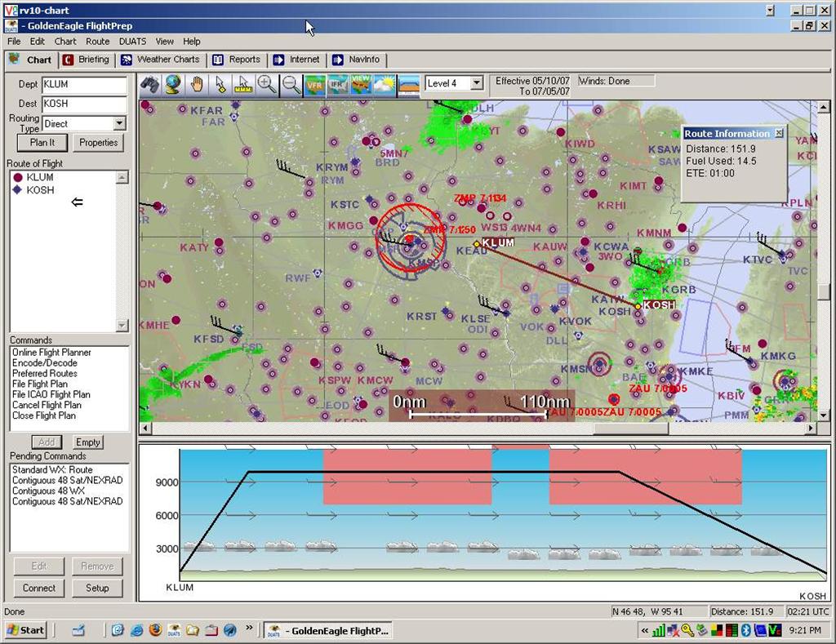Select Cancel Flight Plan command
The width and height of the screenshot is (836, 644).
click(47, 405)
